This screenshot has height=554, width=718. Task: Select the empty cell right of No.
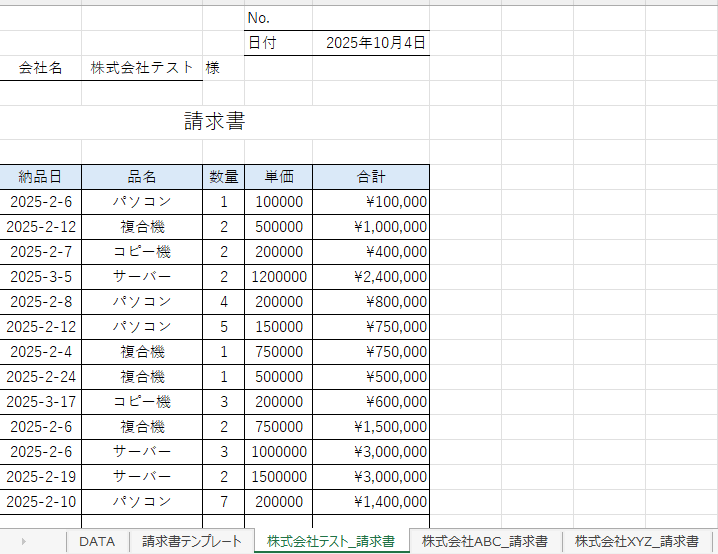click(x=371, y=18)
